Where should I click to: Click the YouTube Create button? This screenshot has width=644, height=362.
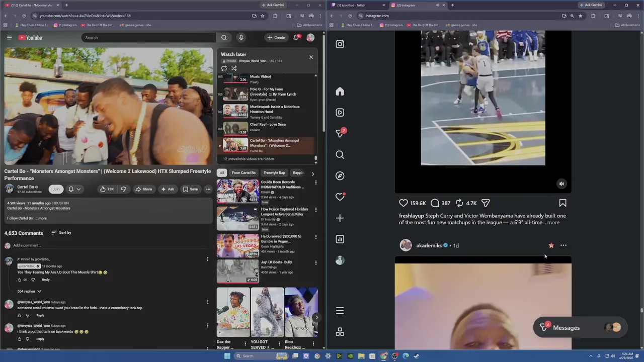tap(276, 38)
